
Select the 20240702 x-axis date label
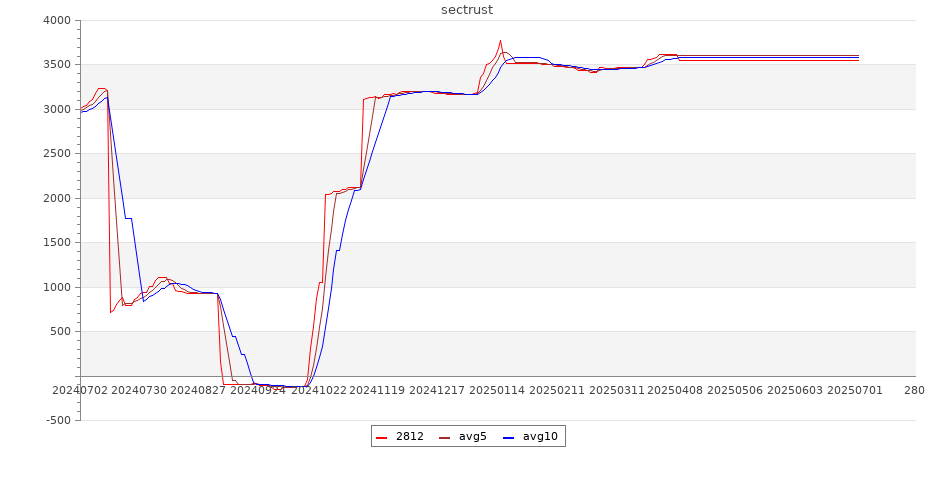click(81, 390)
